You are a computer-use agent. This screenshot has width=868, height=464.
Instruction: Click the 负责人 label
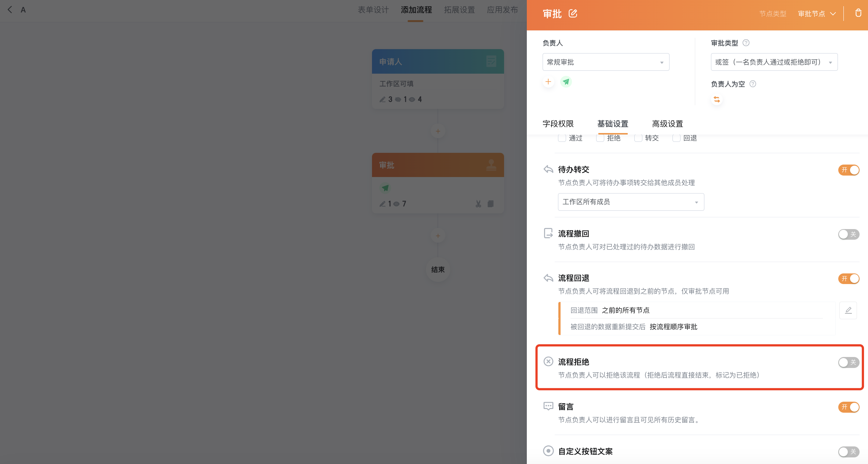click(552, 43)
